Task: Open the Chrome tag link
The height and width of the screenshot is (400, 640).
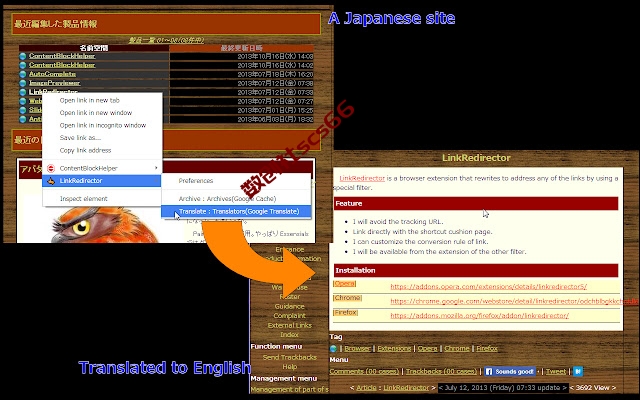Action: click(x=457, y=349)
